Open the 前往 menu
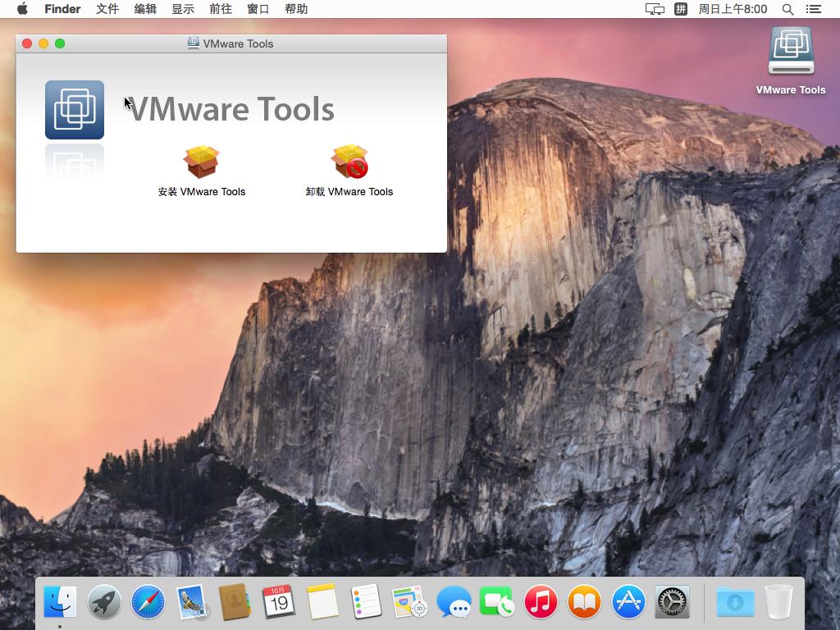 (220, 9)
